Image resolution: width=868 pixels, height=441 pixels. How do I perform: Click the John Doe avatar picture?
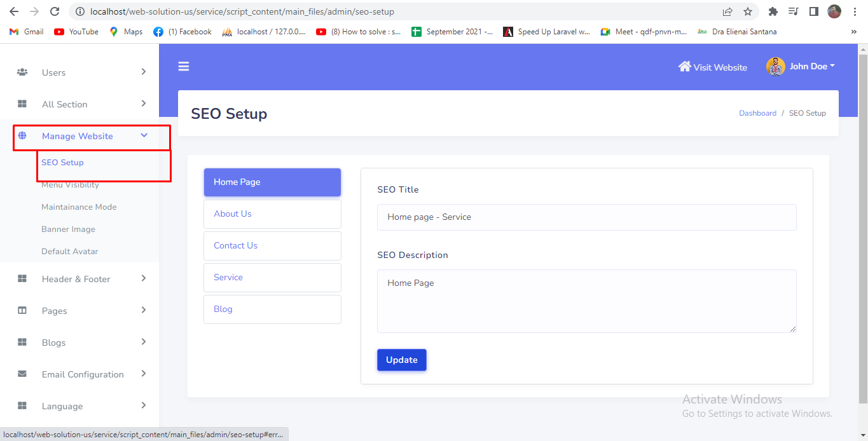coord(775,67)
